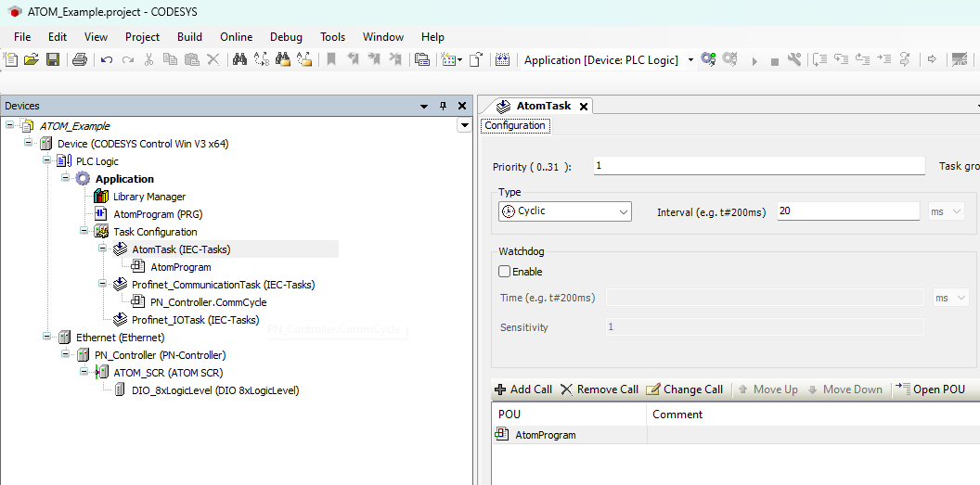Image resolution: width=980 pixels, height=485 pixels.
Task: Open the File menu
Action: [22, 37]
